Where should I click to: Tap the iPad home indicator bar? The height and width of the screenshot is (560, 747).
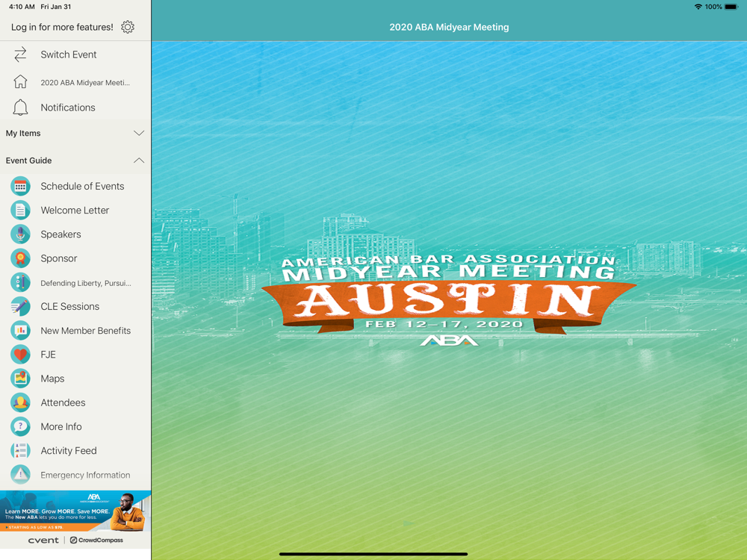pos(373,554)
